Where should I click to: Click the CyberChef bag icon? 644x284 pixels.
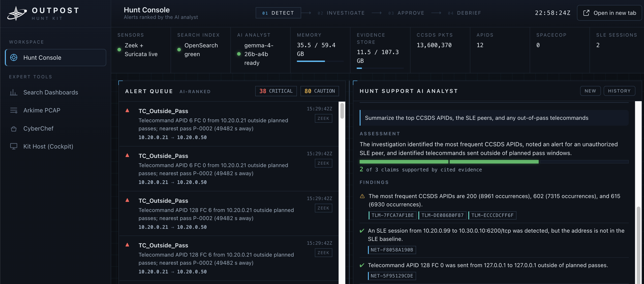pos(14,129)
